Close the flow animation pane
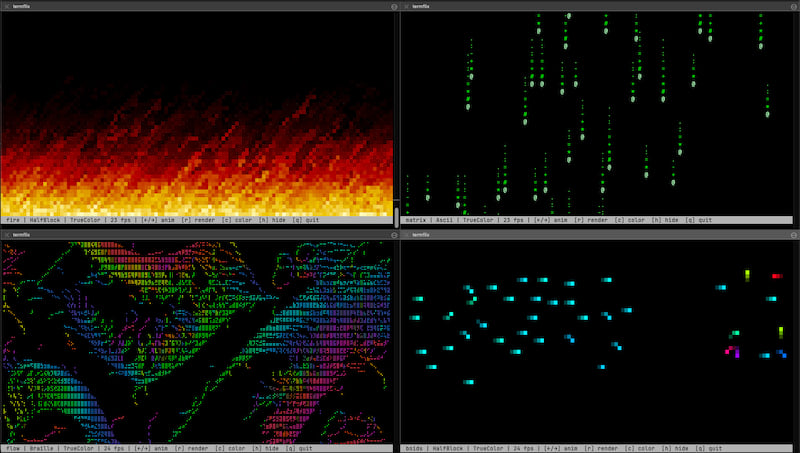800x453 pixels. tap(7, 235)
